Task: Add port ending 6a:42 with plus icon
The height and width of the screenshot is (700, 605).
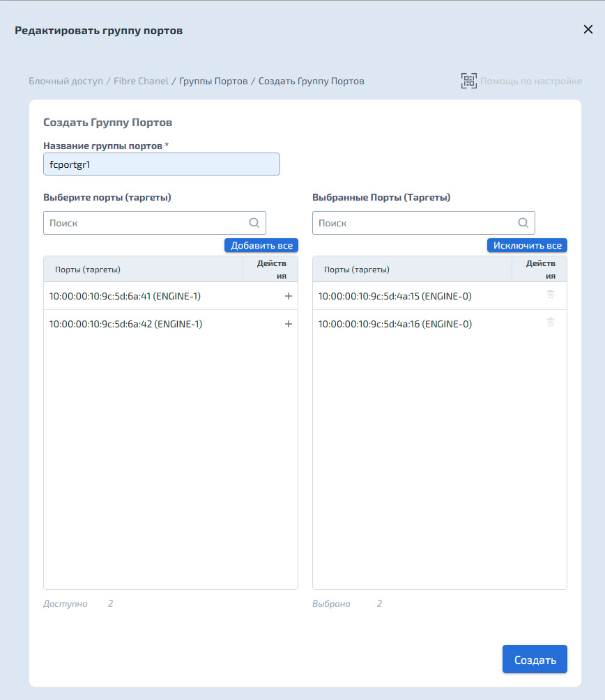Action: (x=288, y=324)
